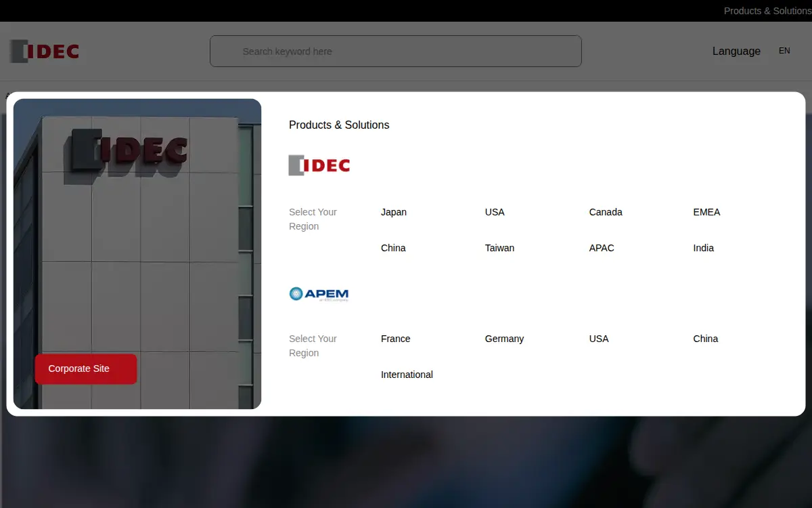Select China region under IDEC
Image resolution: width=812 pixels, height=508 pixels.
(393, 248)
